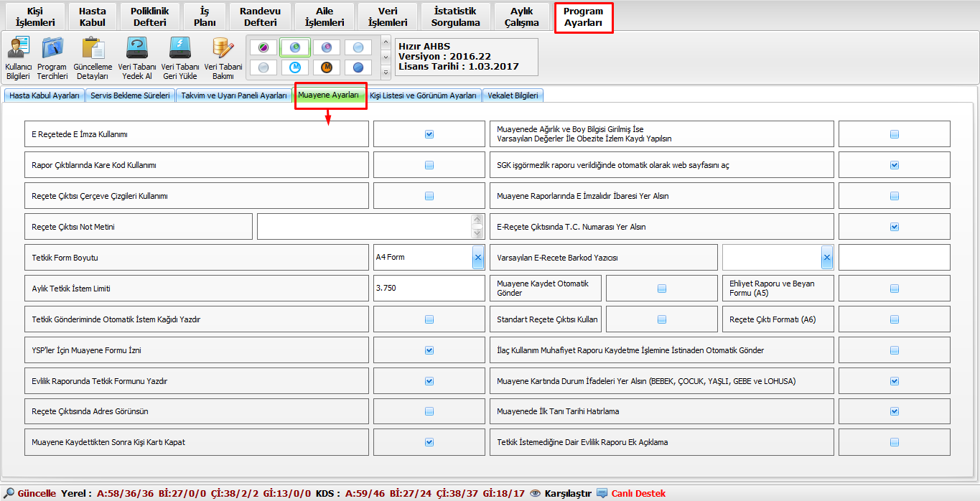
Task: Open Veri Tabanı Bakımı maintenance tool
Action: coord(223,49)
